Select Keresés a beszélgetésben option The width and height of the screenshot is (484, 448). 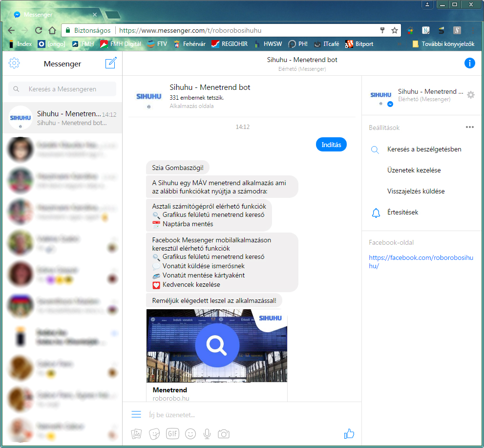click(x=424, y=149)
